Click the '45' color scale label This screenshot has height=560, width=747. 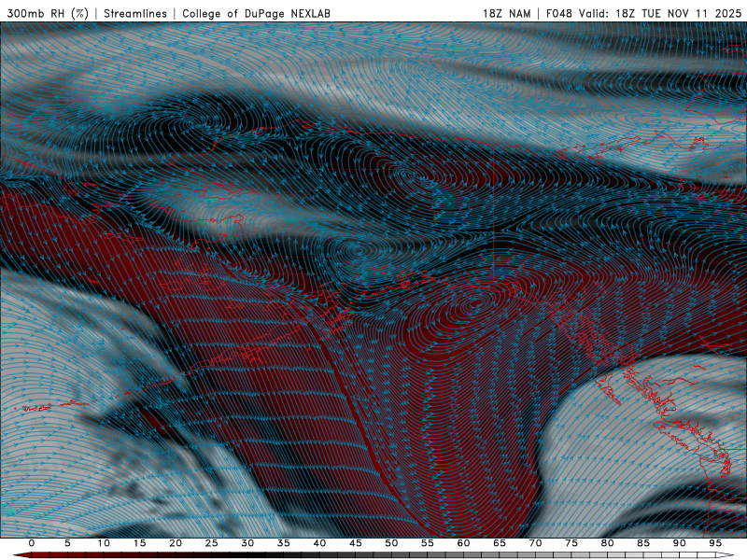pyautogui.click(x=356, y=543)
